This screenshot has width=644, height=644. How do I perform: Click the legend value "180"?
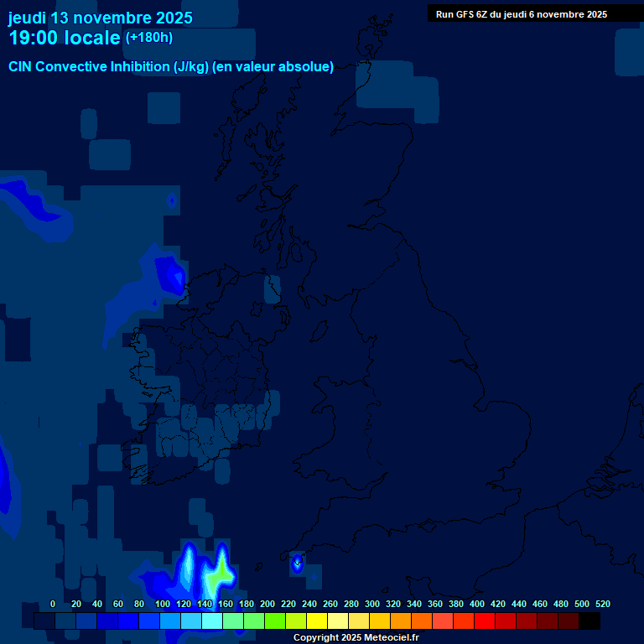point(246,604)
